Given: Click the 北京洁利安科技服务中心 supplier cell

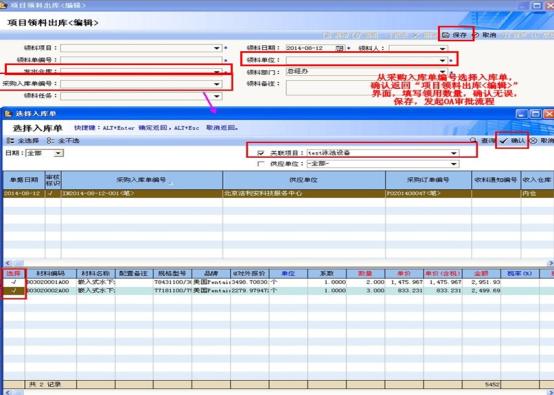Looking at the screenshot, I should coord(304,194).
